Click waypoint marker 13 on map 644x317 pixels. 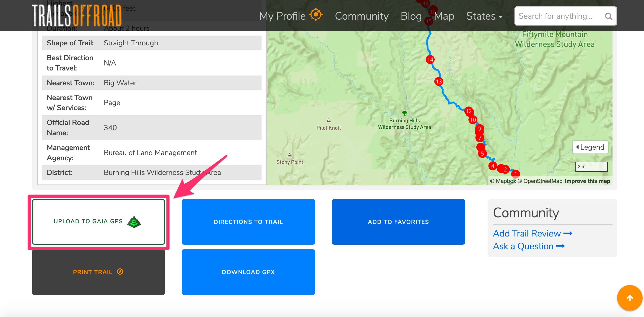click(439, 81)
